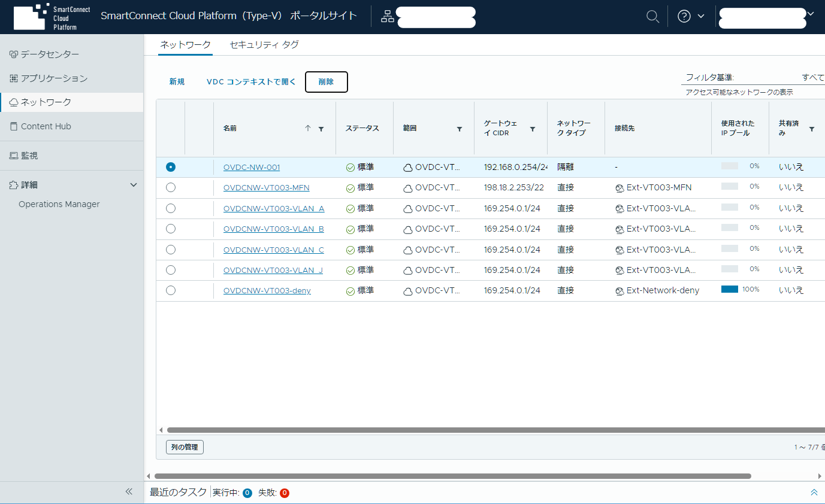Click the organization hierarchy icon in header
825x504 pixels.
point(388,17)
